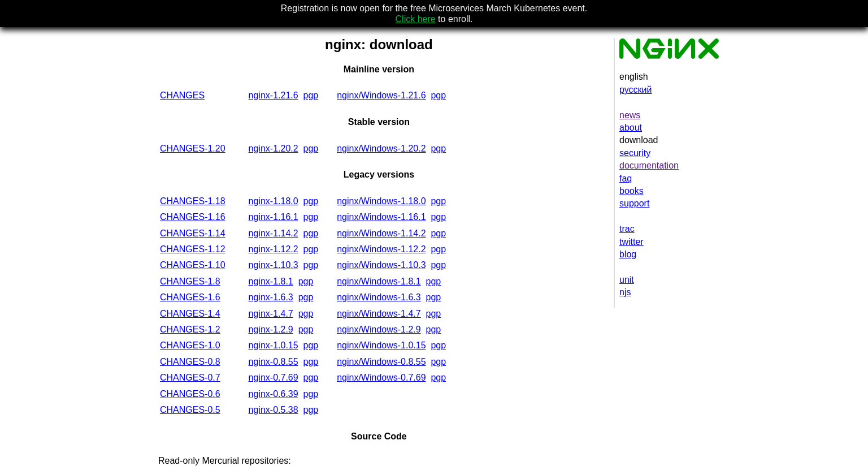Open pgp signature for nginx/Windows-0.8.55
Viewport: 868px width, 466px height.
point(439,362)
